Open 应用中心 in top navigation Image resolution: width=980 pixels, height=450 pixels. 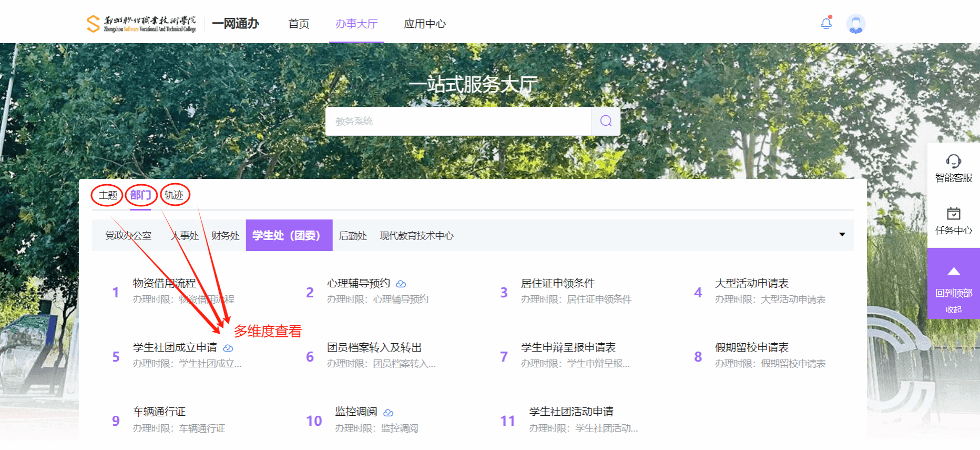(x=424, y=24)
